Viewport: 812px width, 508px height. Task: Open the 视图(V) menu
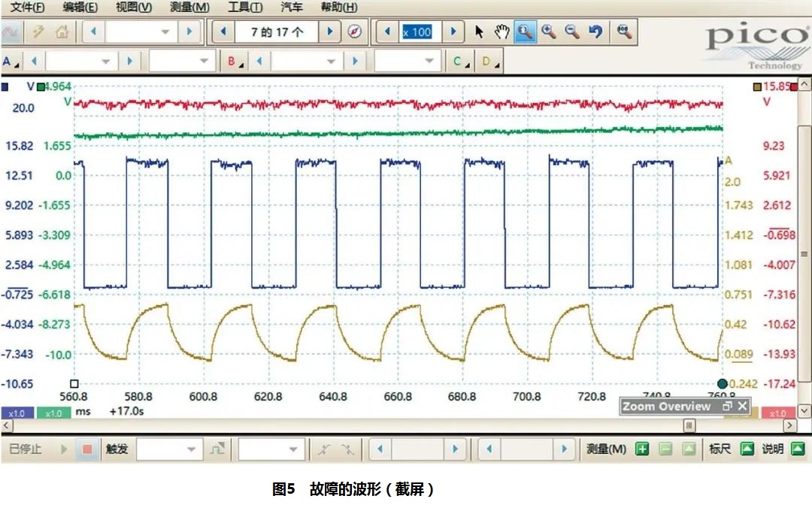click(134, 8)
